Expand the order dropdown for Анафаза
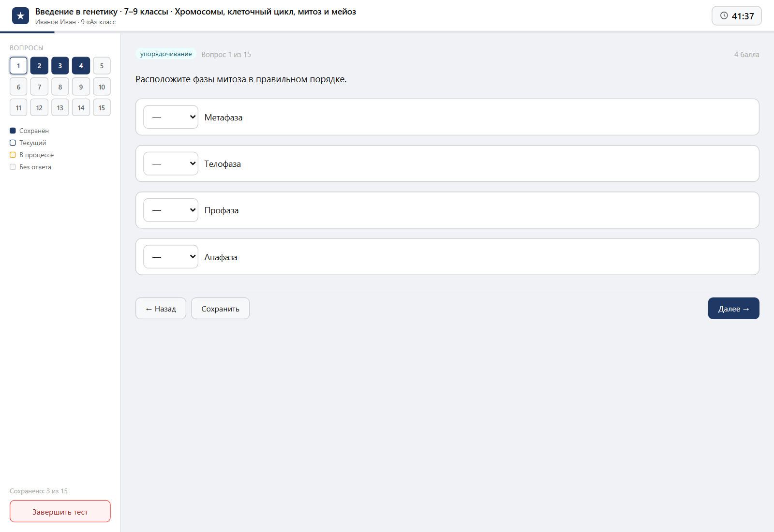This screenshot has width=774, height=532. [x=171, y=257]
